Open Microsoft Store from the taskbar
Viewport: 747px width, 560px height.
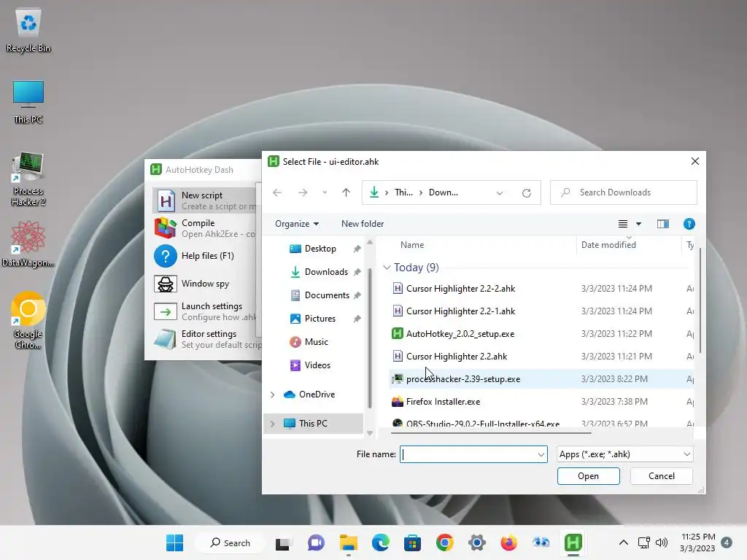click(413, 542)
